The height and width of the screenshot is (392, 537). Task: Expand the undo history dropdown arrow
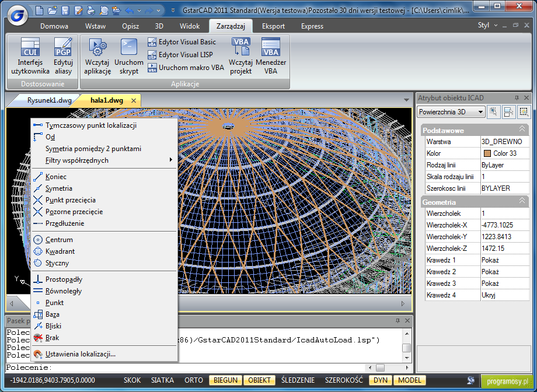[139, 10]
